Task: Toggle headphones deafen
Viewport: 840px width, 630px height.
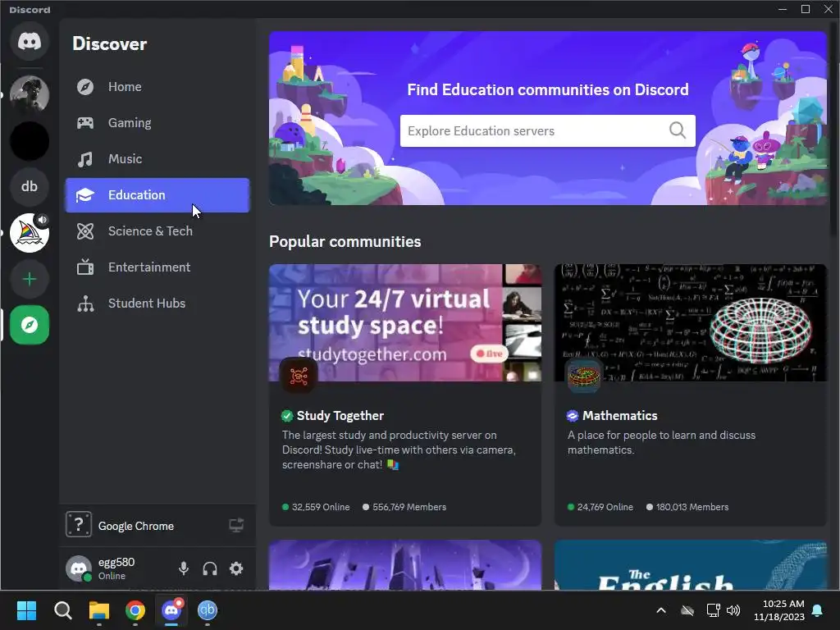Action: (210, 568)
